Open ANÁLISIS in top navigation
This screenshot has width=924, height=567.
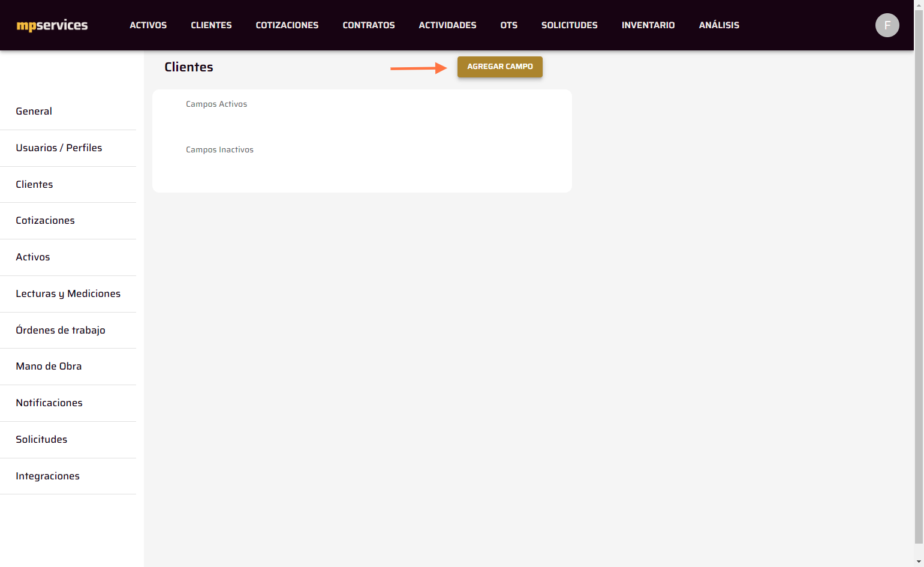pos(719,25)
